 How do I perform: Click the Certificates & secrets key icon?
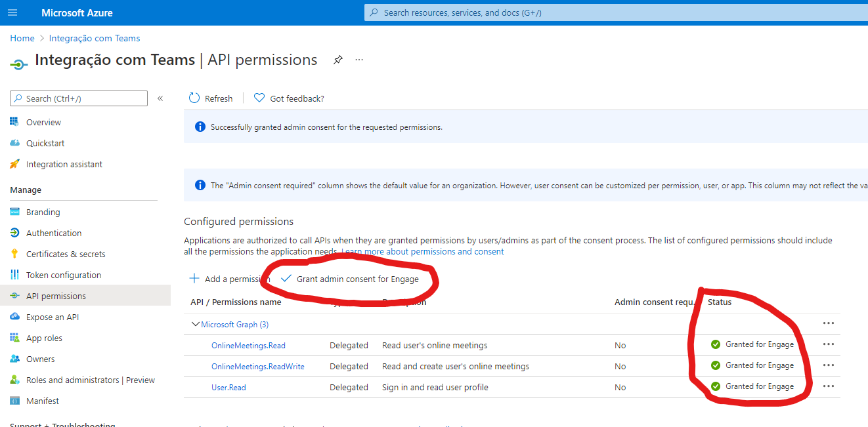(x=15, y=254)
